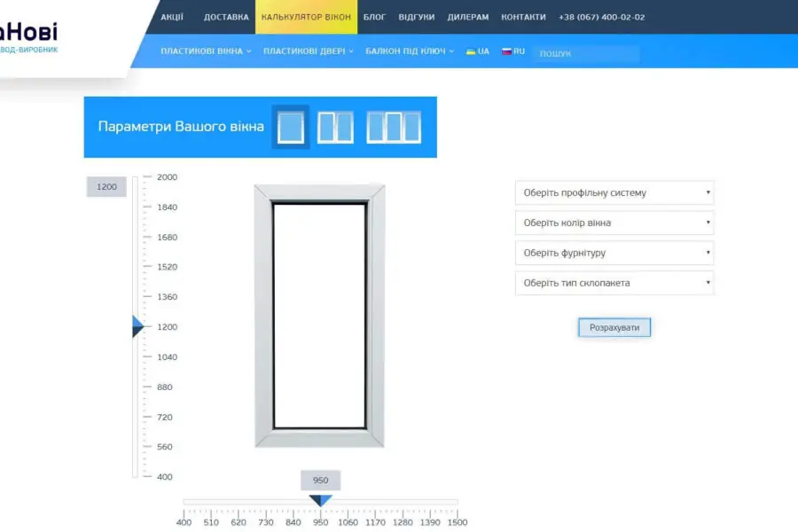
Task: Go to the 'Доставка' page
Action: click(x=226, y=17)
